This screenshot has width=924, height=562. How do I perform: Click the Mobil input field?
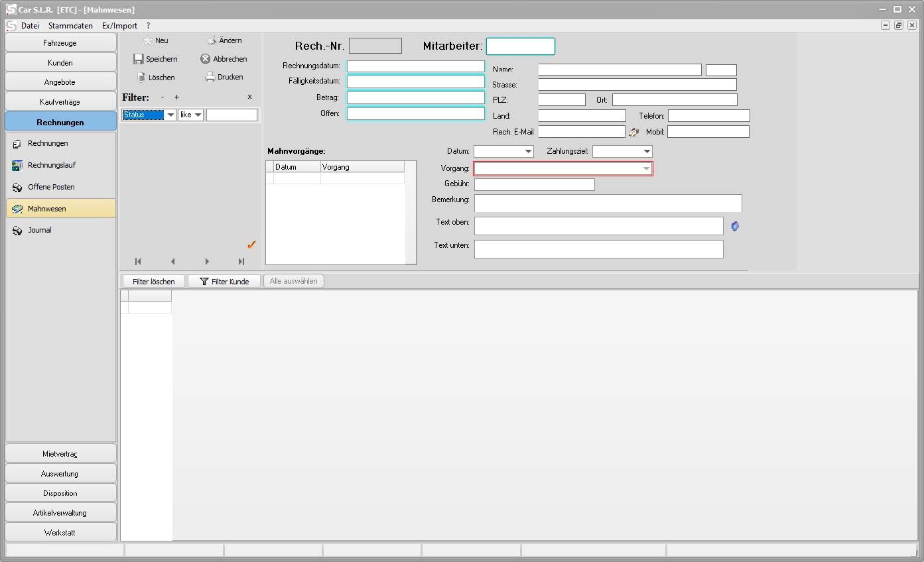point(708,132)
